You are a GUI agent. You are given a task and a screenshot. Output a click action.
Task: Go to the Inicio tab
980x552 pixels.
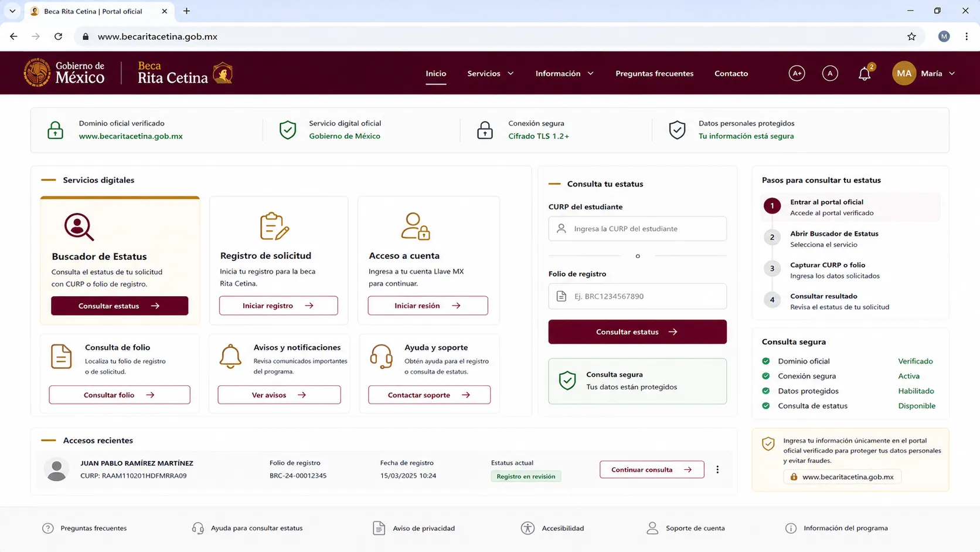(435, 73)
